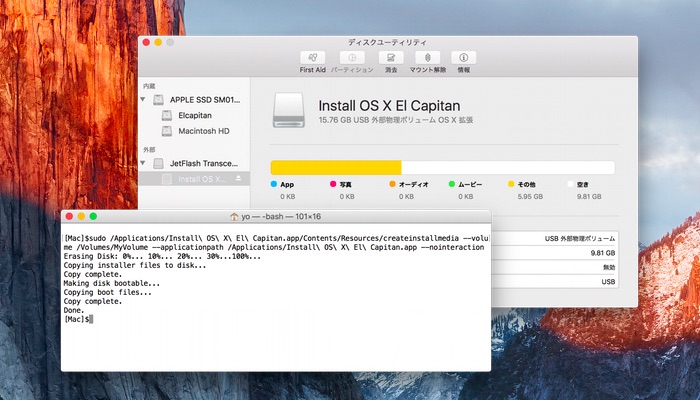Click the large Install OS X drive icon
Screen dimensions: 700x400
point(289,110)
